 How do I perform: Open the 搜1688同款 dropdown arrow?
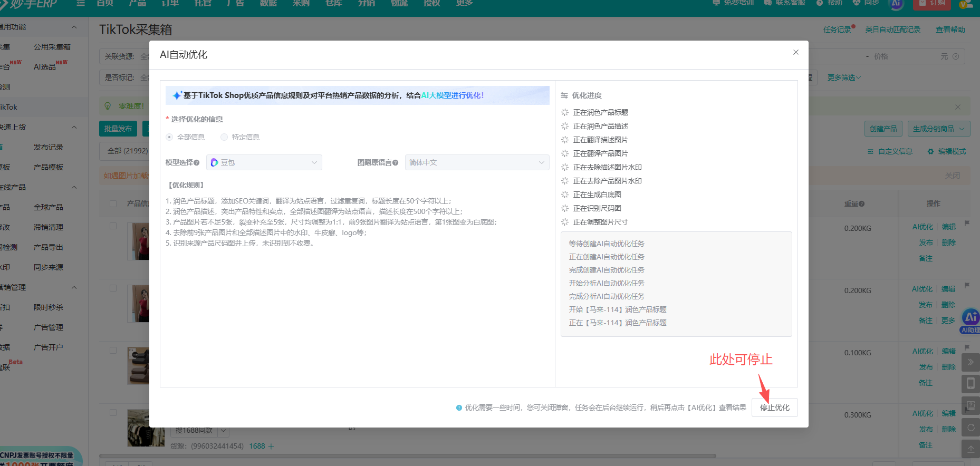coord(224,431)
